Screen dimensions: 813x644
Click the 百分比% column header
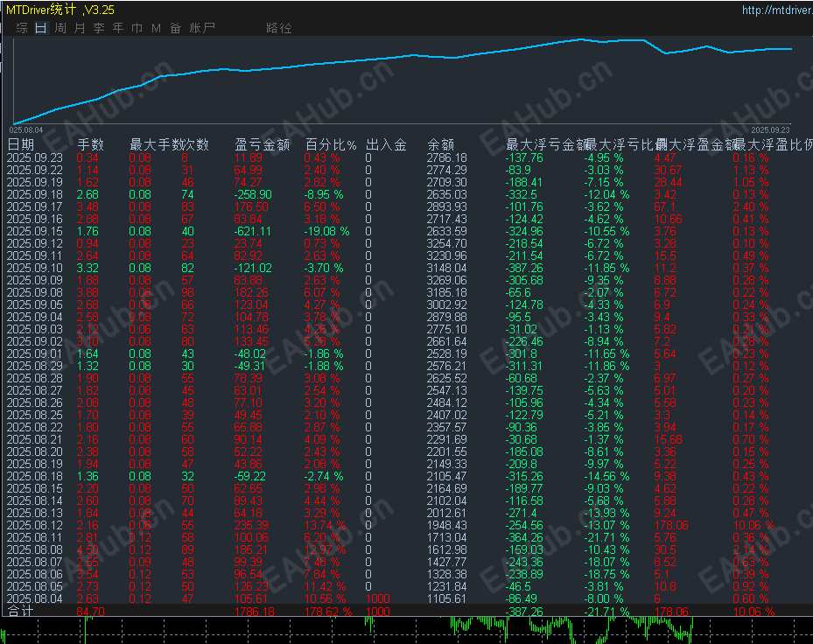(x=331, y=144)
